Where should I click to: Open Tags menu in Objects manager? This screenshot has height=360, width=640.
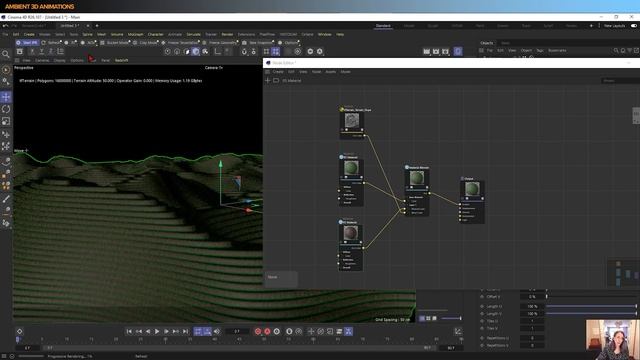pos(540,51)
